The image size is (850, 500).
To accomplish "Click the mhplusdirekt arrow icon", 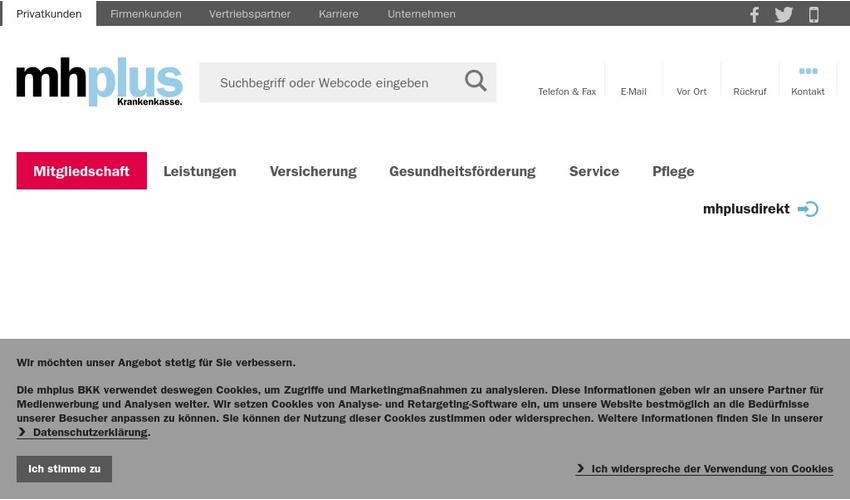I will pos(808,209).
